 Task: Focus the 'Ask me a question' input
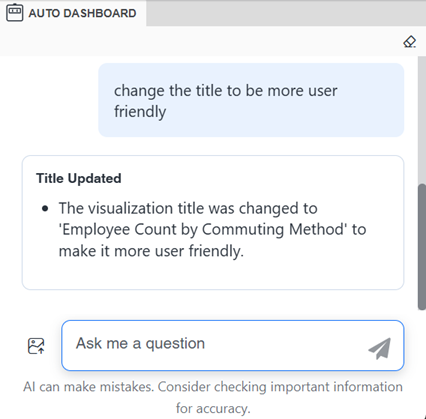[233, 345]
